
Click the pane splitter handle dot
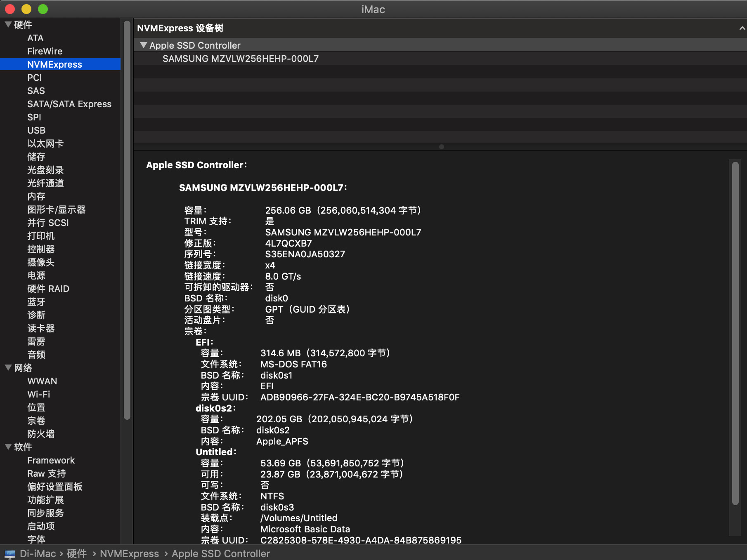tap(441, 147)
